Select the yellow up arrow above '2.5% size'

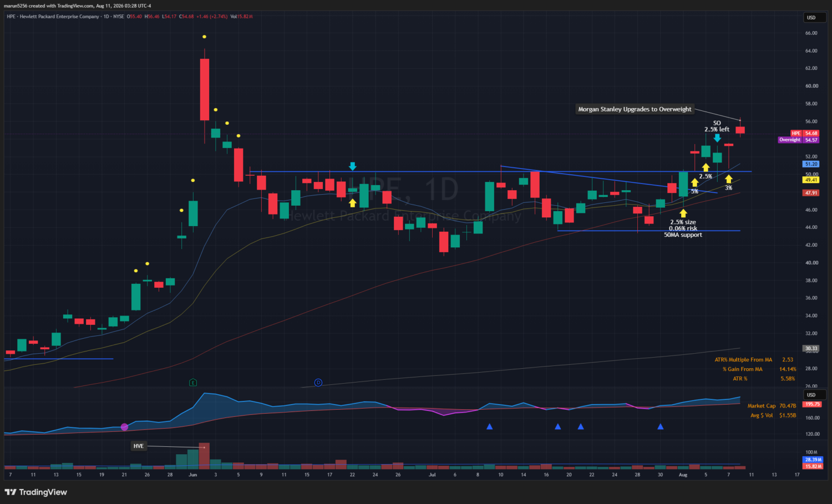pyautogui.click(x=683, y=213)
